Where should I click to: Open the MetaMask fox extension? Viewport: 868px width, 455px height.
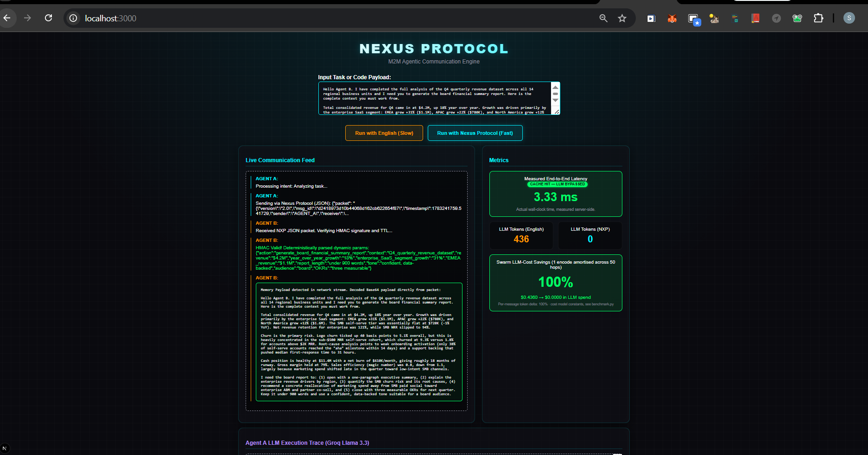(672, 19)
